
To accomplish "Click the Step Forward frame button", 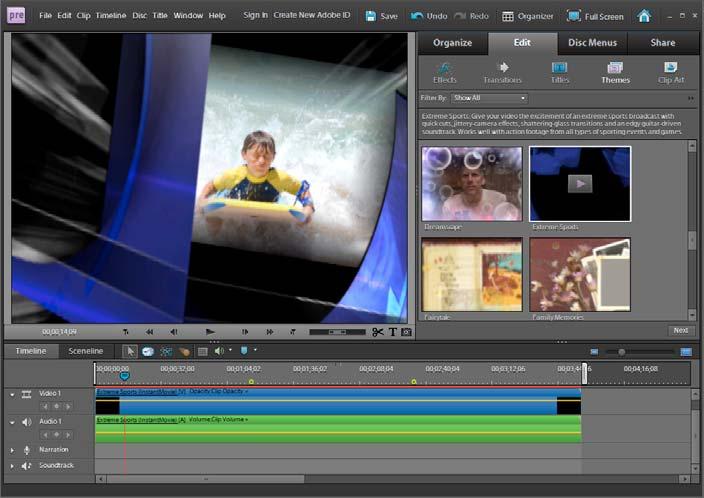I will pyautogui.click(x=245, y=332).
